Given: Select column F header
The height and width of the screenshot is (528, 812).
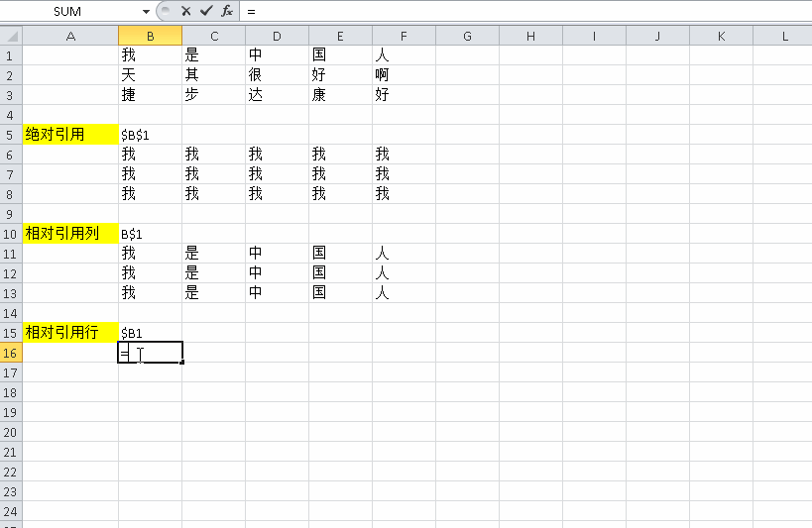Looking at the screenshot, I should 404,37.
